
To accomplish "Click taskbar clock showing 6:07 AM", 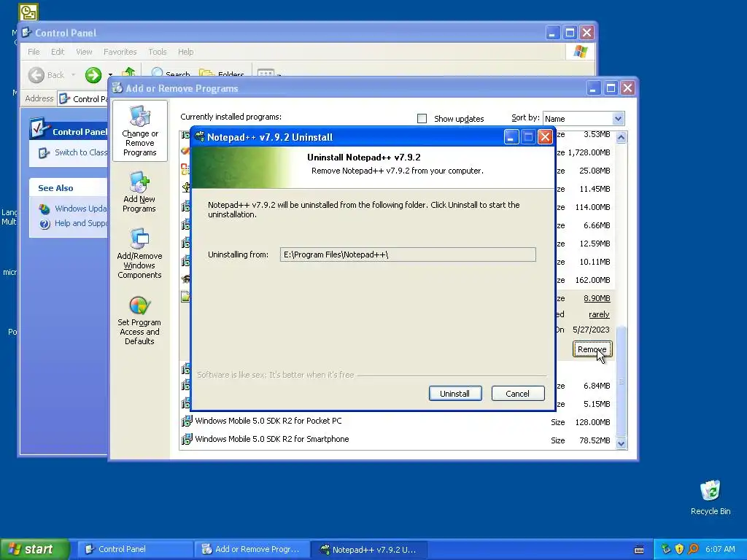I will [720, 549].
